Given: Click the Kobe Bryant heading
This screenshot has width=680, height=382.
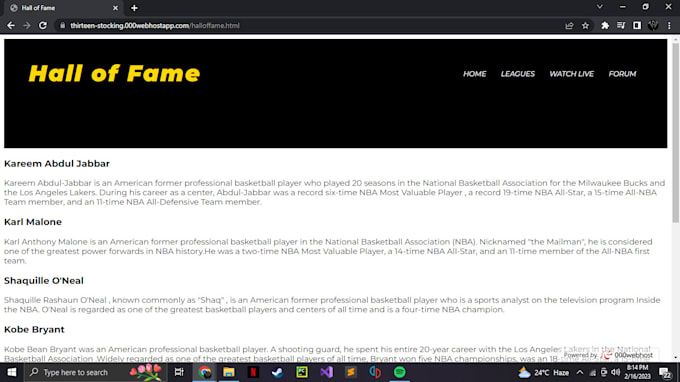Looking at the screenshot, I should (x=34, y=330).
